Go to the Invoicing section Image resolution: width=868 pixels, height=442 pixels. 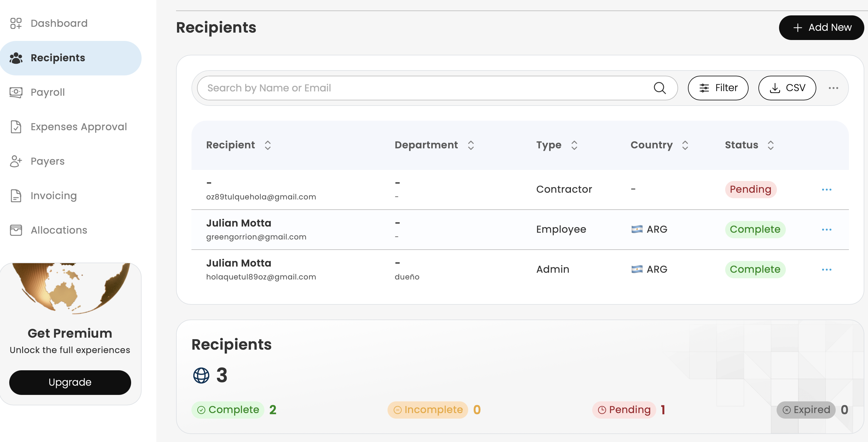tap(53, 196)
